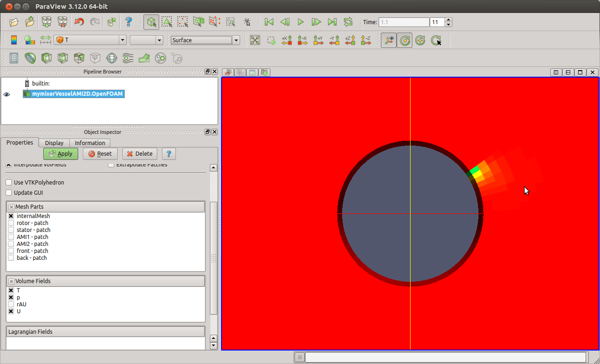Image resolution: width=600 pixels, height=364 pixels.
Task: Open the ParaView help question mark
Action: (x=129, y=22)
